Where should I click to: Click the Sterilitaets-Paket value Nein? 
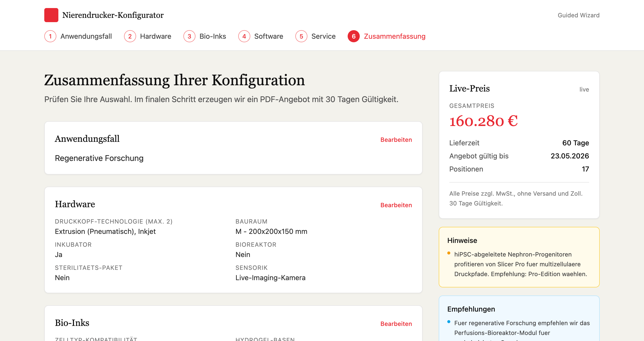click(x=62, y=278)
